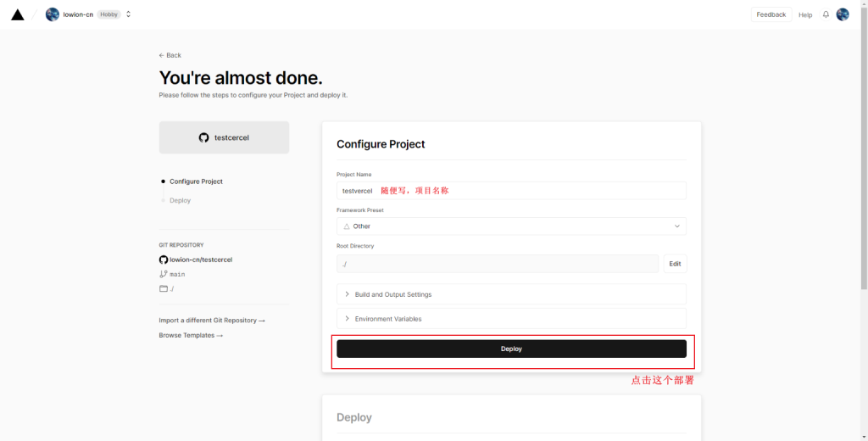The image size is (868, 441).
Task: Click the You're almost done heading
Action: click(x=241, y=77)
